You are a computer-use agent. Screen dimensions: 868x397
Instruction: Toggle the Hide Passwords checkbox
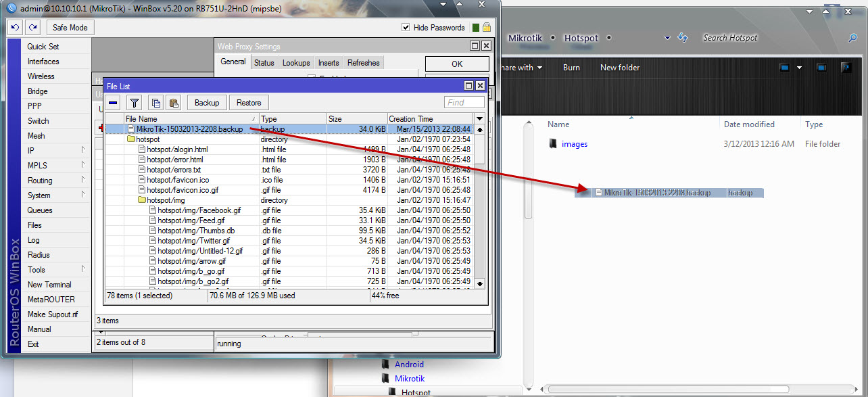point(406,28)
